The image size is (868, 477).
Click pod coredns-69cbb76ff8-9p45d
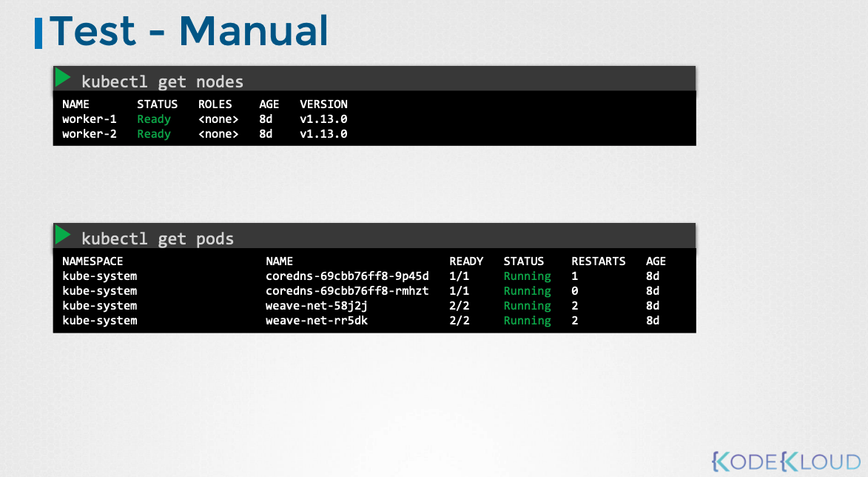pyautogui.click(x=347, y=276)
